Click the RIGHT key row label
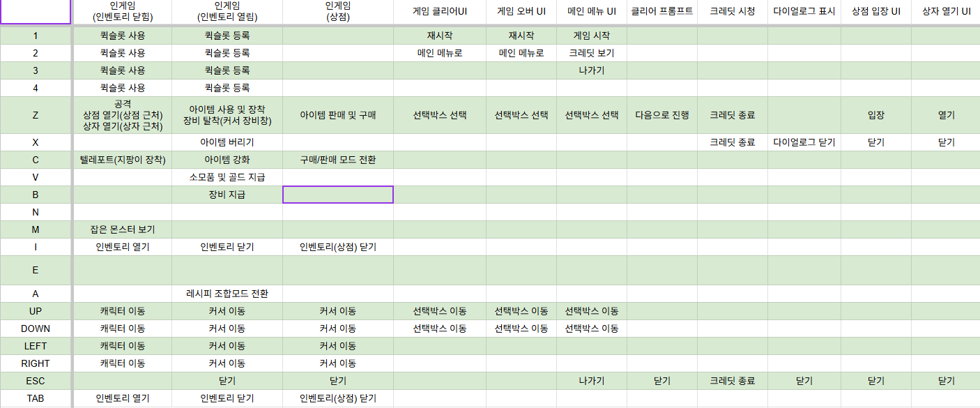980x408 pixels. [x=36, y=363]
